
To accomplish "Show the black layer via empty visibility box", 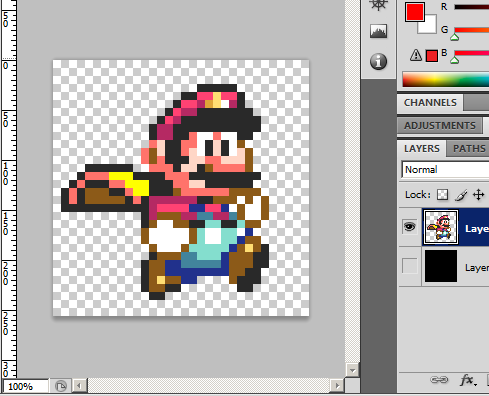I will pos(410,266).
